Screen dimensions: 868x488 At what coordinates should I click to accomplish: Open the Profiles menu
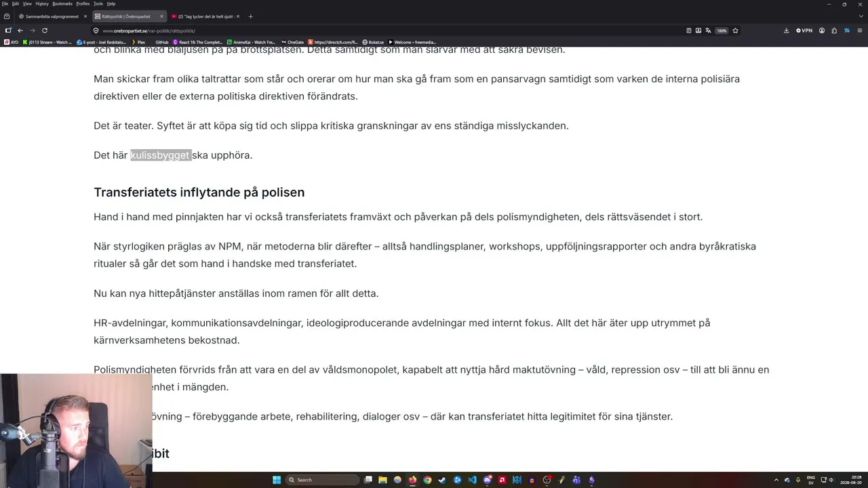coord(83,3)
